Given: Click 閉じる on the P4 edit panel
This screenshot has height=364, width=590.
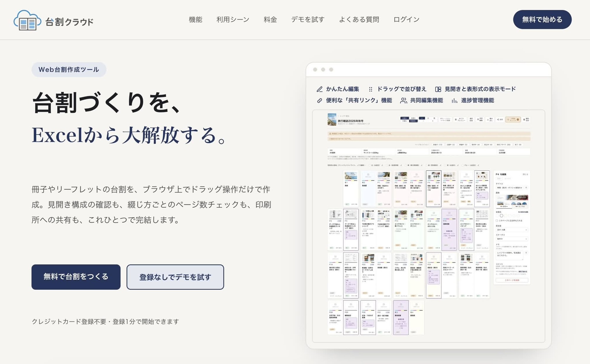Looking at the screenshot, I should 525,174.
